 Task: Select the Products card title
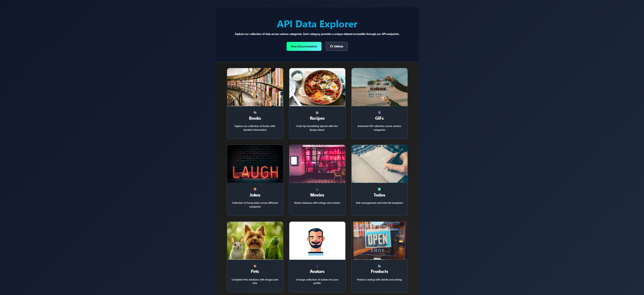tap(380, 271)
